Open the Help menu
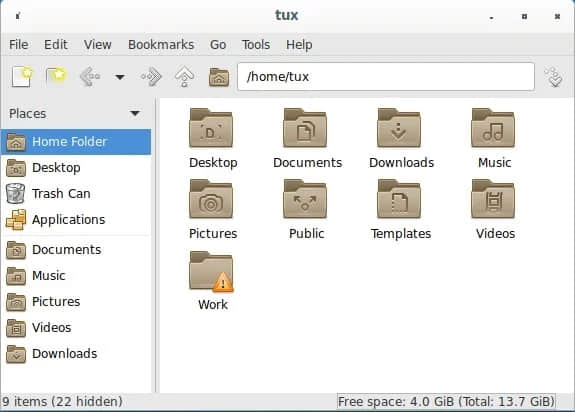The height and width of the screenshot is (412, 575). pos(299,45)
